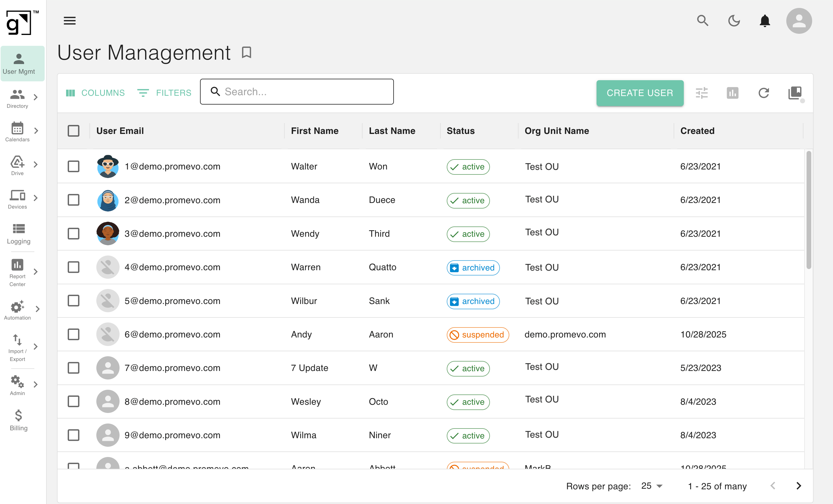
Task: Check the 8@demo.promevo.com row checkbox
Action: pos(73,401)
